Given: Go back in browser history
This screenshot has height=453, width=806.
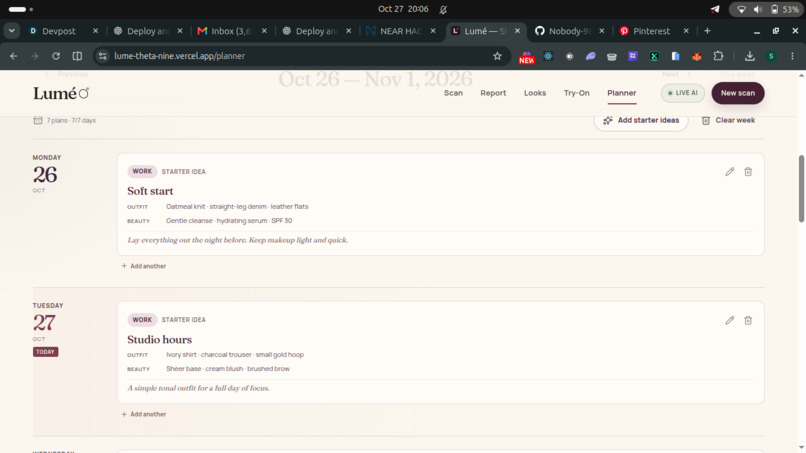Looking at the screenshot, I should click(x=14, y=56).
